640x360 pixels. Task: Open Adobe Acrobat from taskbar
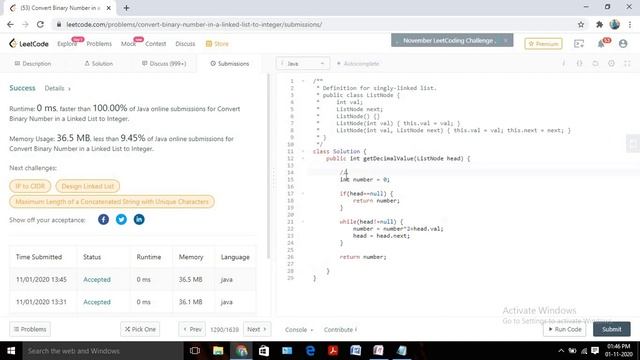(x=333, y=351)
